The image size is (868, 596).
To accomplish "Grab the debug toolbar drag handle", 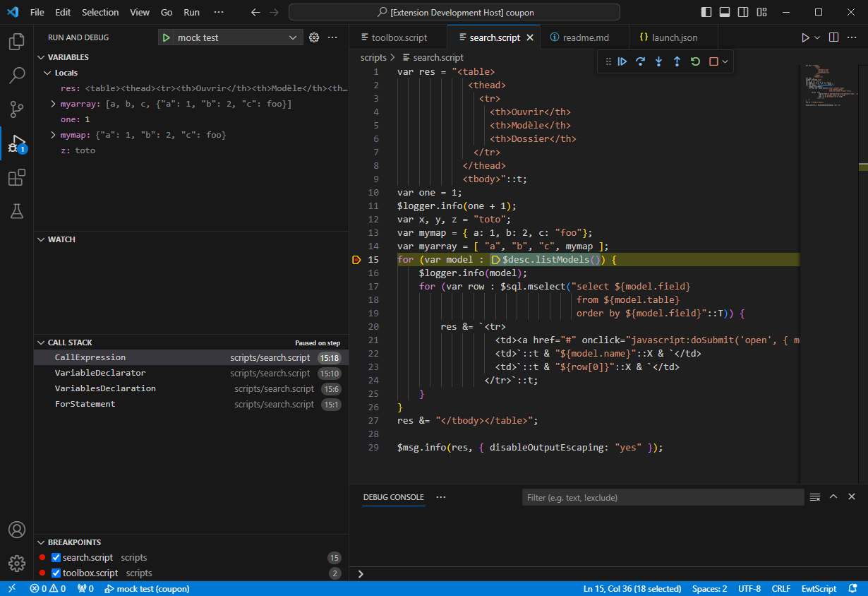I will tap(608, 61).
